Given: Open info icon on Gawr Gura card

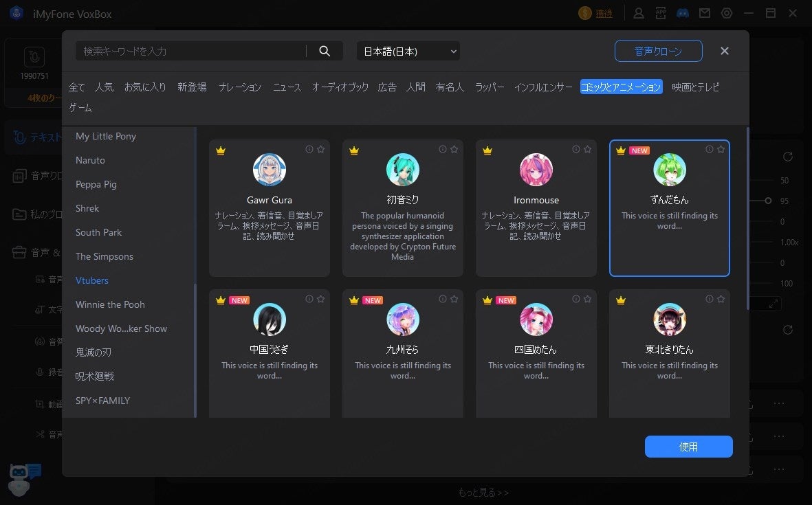Looking at the screenshot, I should [309, 149].
